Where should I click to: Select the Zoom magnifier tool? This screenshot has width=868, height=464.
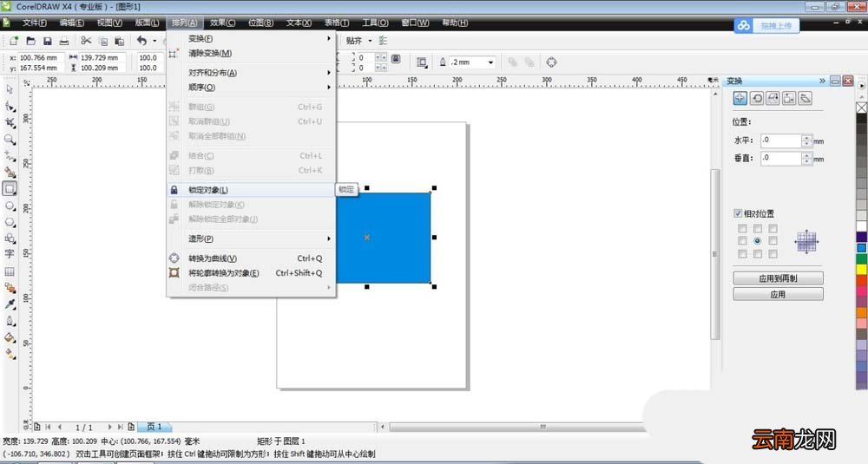pos(10,140)
